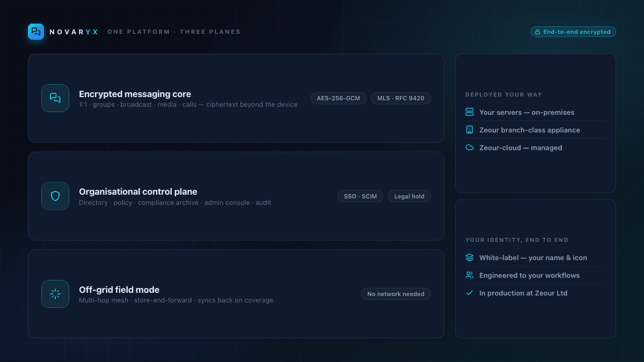Click the No network needed pill

click(x=396, y=294)
